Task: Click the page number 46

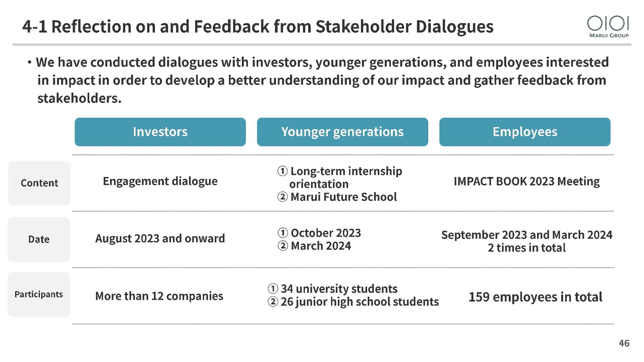Action: click(624, 343)
